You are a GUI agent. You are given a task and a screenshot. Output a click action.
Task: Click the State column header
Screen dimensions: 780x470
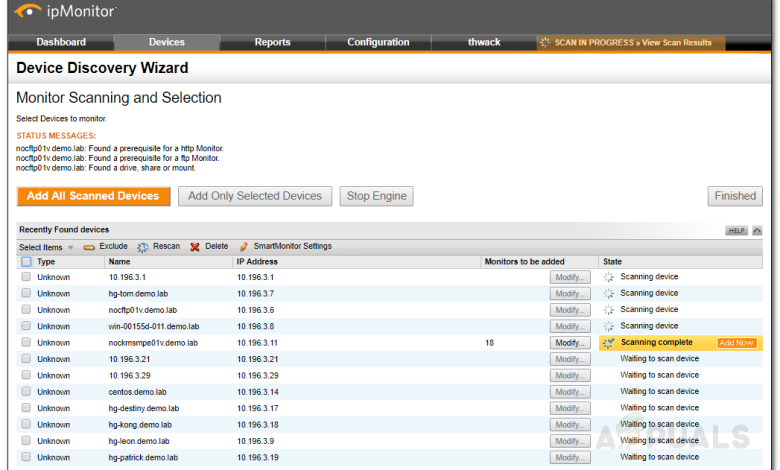click(612, 262)
